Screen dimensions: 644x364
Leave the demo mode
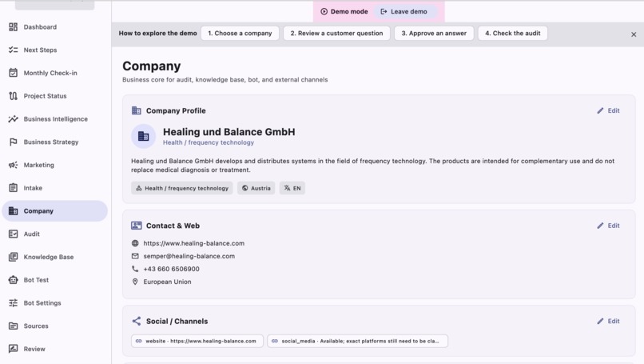(x=404, y=11)
